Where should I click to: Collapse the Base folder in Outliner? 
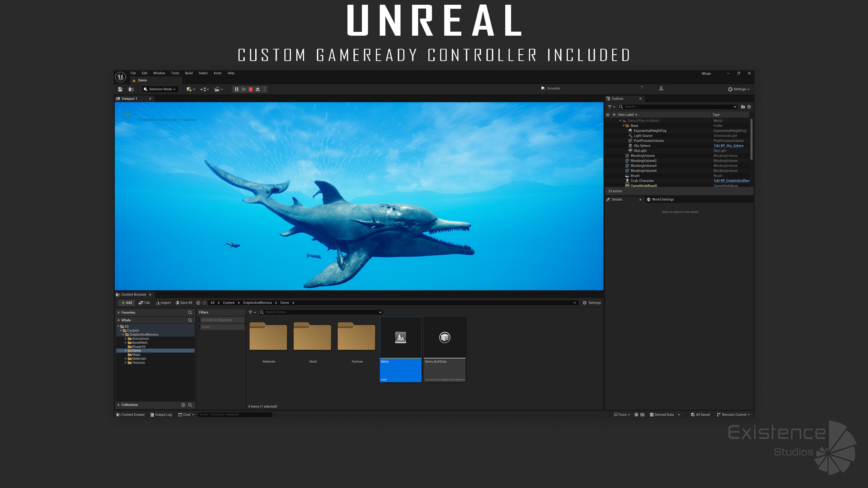pos(623,126)
